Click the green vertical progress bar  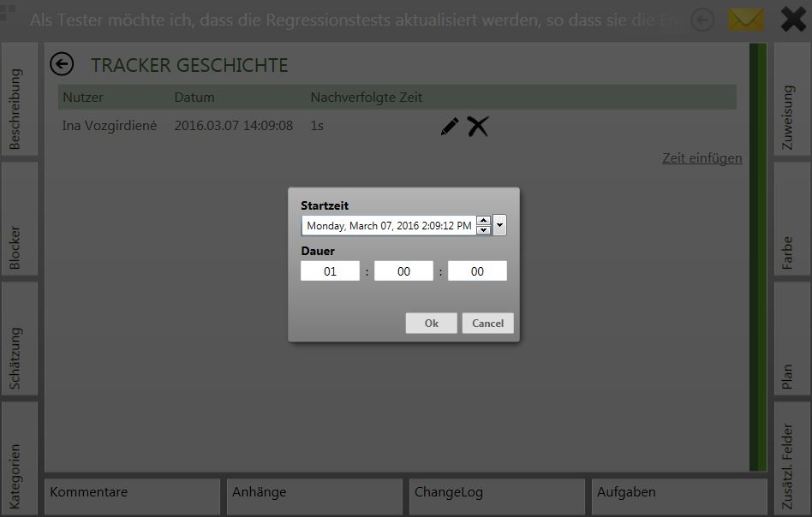(x=757, y=257)
